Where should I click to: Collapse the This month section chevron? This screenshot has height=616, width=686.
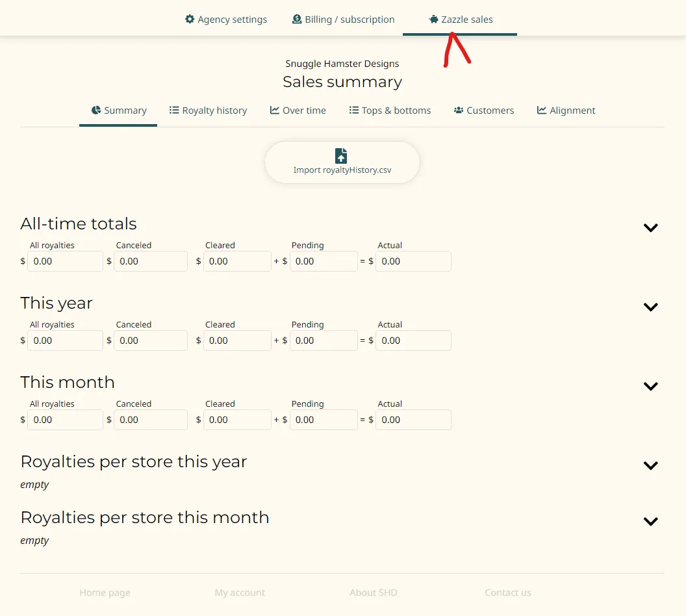point(650,386)
